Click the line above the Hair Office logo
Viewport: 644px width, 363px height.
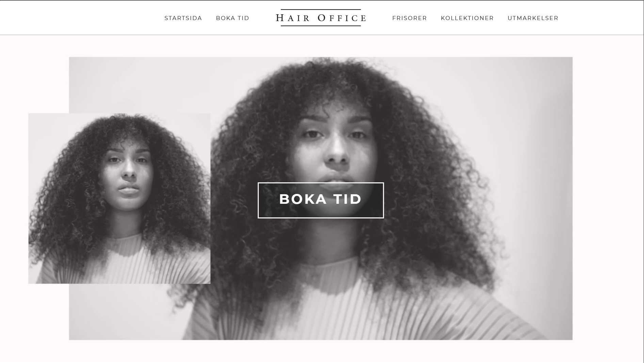[x=321, y=10]
